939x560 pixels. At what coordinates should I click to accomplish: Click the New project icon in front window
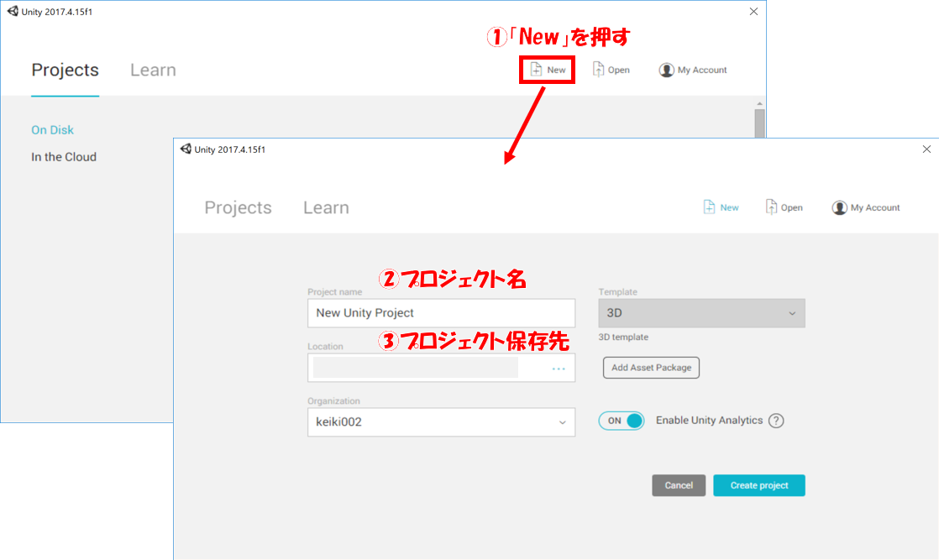pyautogui.click(x=709, y=207)
